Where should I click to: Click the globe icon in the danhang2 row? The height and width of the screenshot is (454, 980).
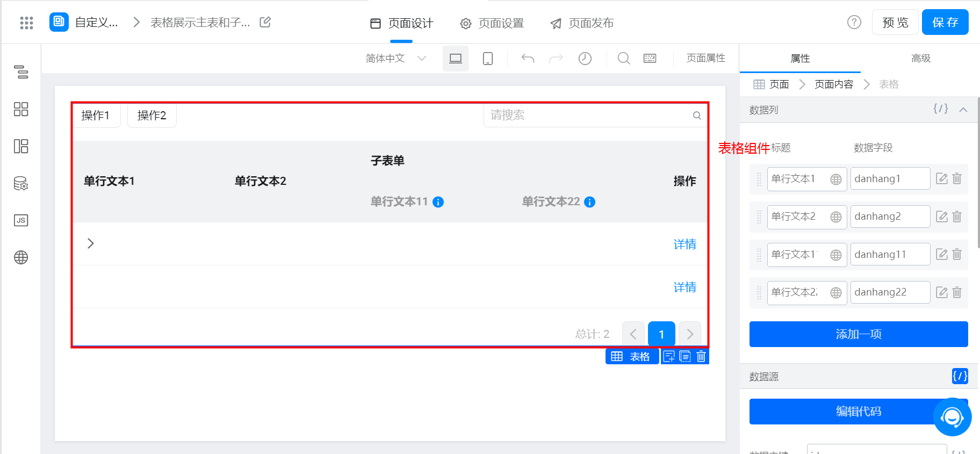coord(836,217)
